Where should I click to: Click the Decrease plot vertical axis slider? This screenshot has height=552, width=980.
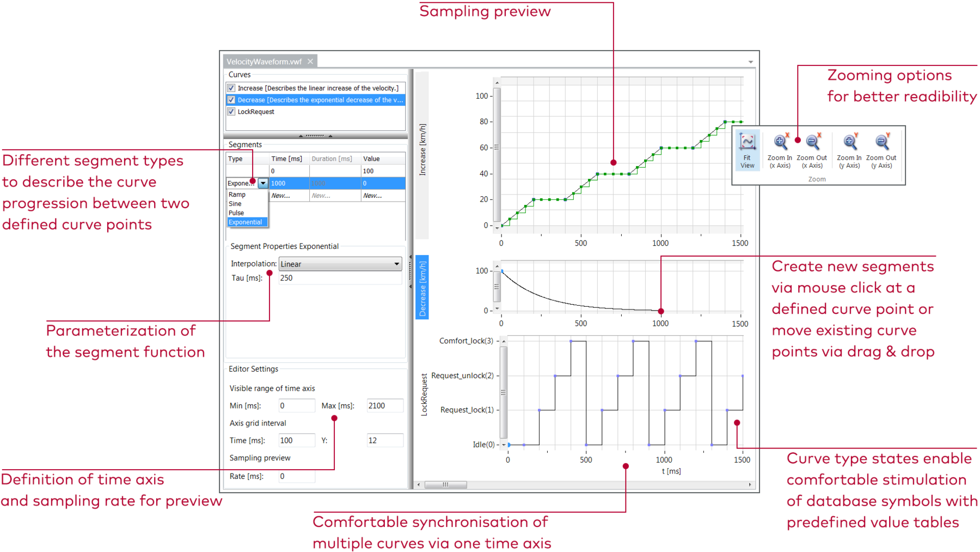pyautogui.click(x=497, y=287)
